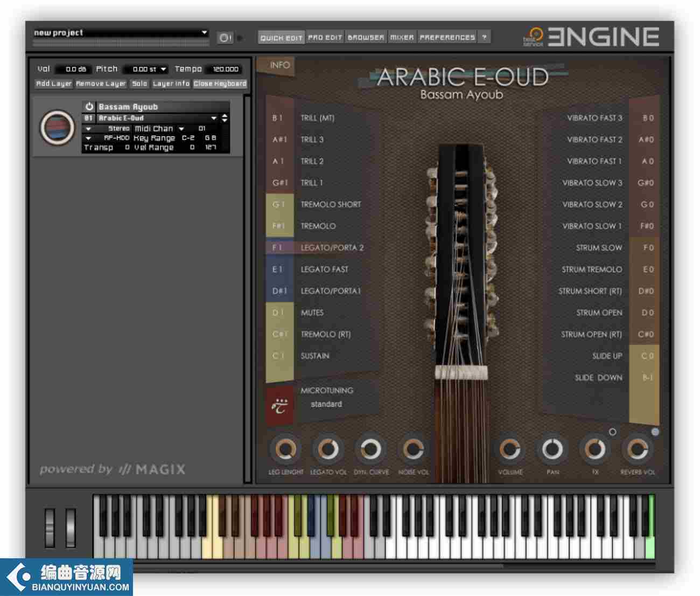Click the Tempo value 120.000
700x596 pixels.
[223, 69]
